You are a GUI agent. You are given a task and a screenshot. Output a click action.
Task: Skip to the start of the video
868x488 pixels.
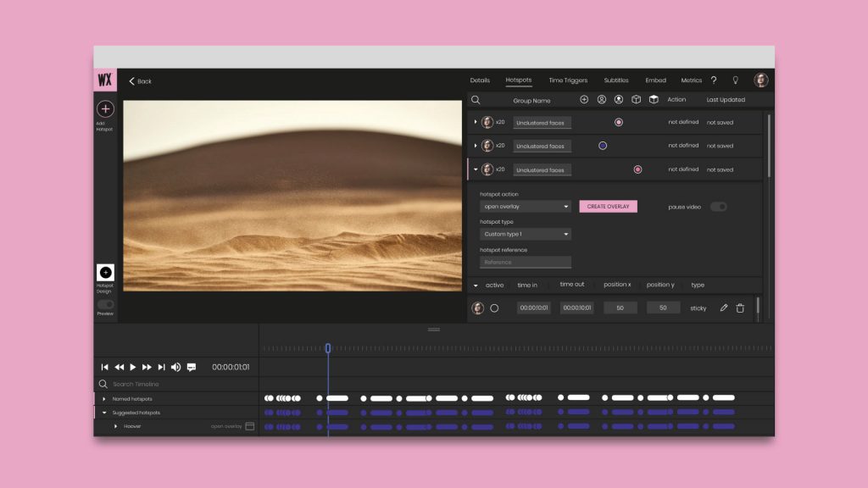click(104, 367)
